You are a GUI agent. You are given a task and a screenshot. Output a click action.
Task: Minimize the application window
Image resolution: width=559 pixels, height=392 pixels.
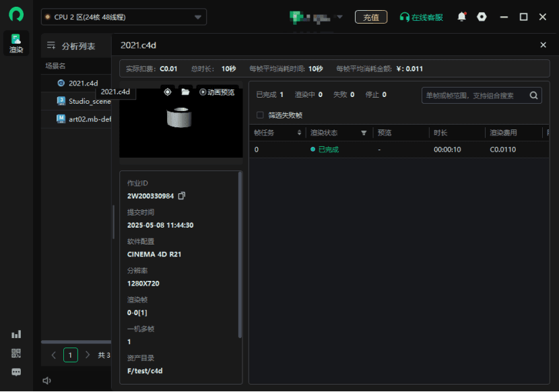click(x=504, y=17)
